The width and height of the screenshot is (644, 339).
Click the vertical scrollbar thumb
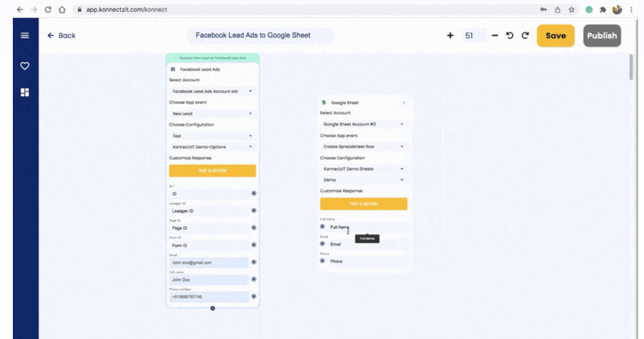631,67
